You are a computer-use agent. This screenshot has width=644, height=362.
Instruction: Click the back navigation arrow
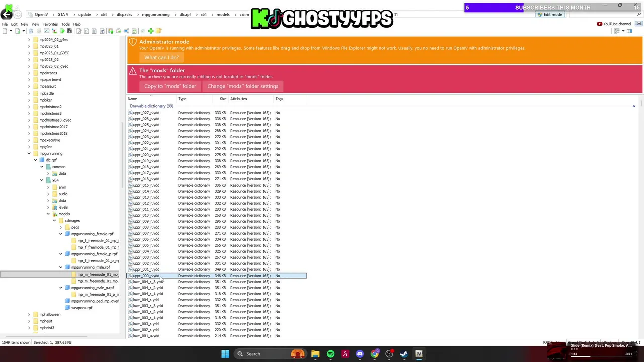pos(7,15)
